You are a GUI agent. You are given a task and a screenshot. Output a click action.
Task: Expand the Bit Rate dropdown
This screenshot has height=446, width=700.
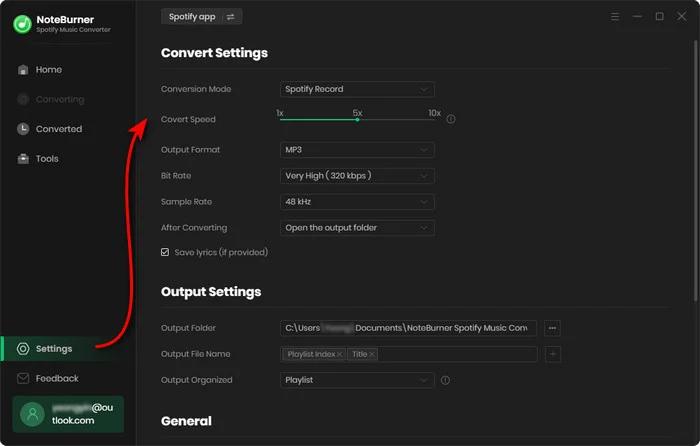pos(357,176)
